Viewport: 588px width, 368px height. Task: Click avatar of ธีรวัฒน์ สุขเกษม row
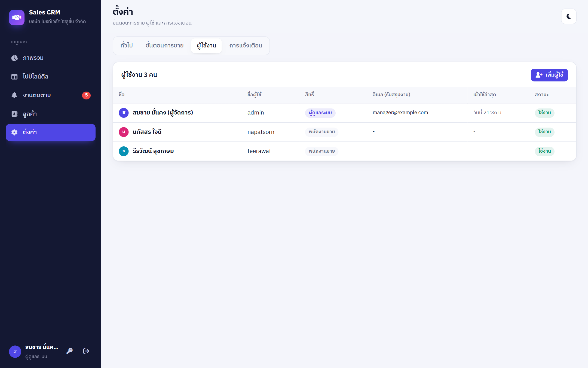click(124, 151)
